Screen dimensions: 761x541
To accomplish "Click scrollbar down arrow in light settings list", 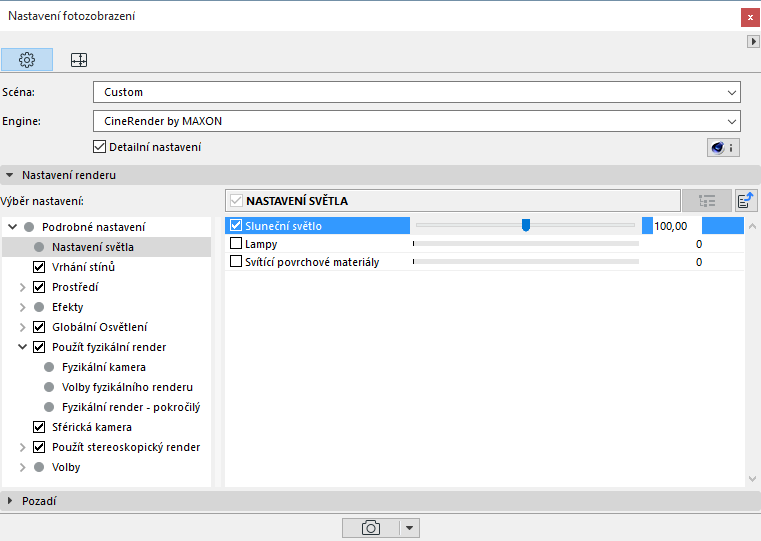I will pos(752,479).
